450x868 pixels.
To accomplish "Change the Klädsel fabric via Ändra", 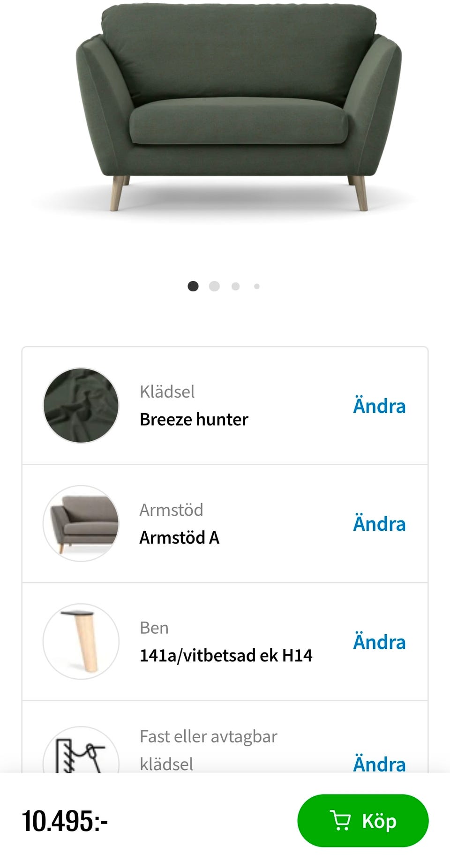I will click(x=379, y=406).
